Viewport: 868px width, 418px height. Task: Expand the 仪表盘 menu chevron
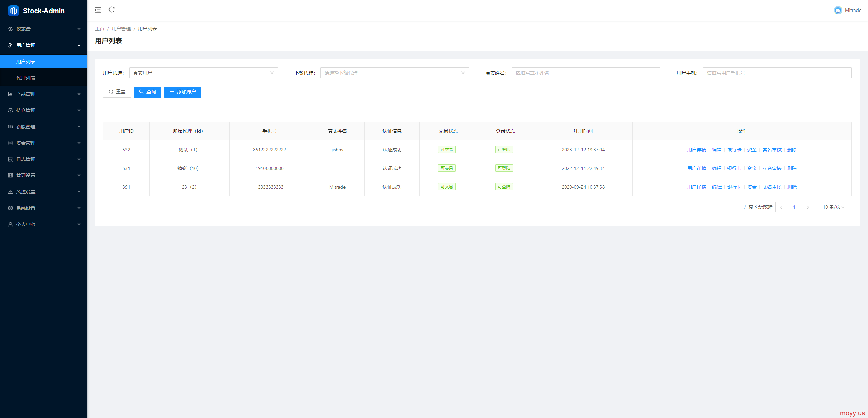[79, 29]
